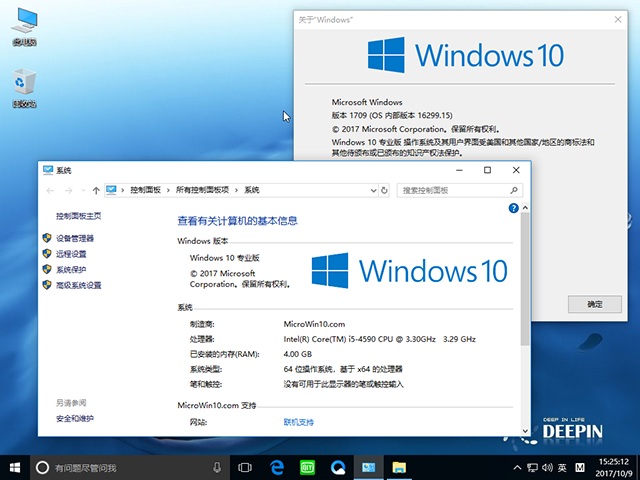
Task: Open the recent locations dropdown arrow
Action: (83, 191)
